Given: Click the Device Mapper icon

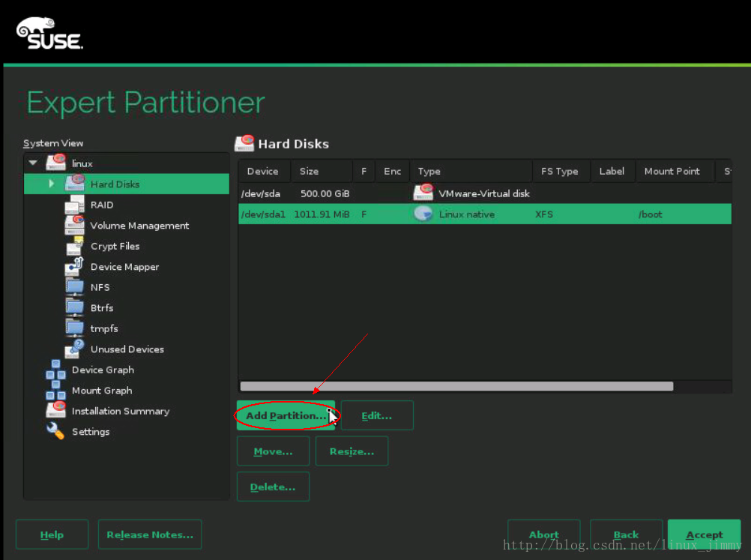Looking at the screenshot, I should point(75,266).
